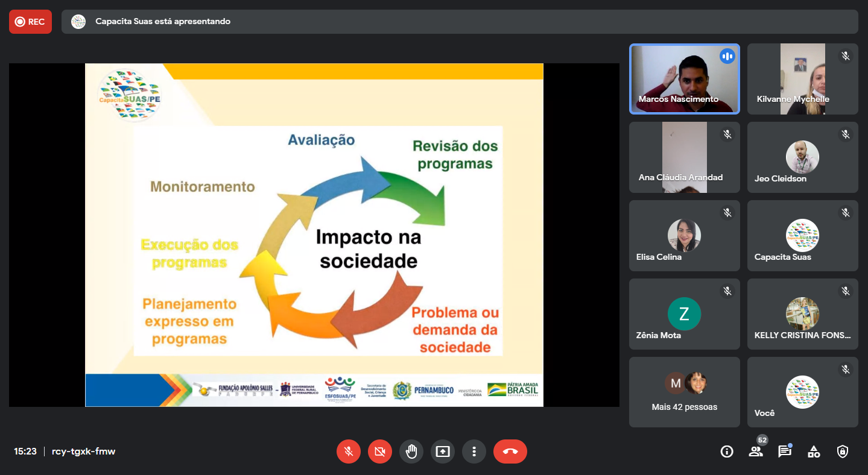Select Marcos Nascimento's video tile
Image resolution: width=868 pixels, height=475 pixels.
click(684, 79)
